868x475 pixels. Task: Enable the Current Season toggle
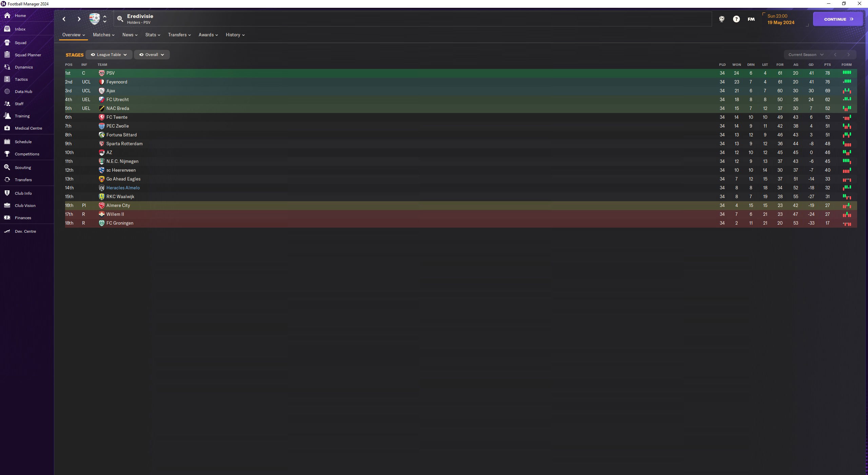tap(806, 54)
